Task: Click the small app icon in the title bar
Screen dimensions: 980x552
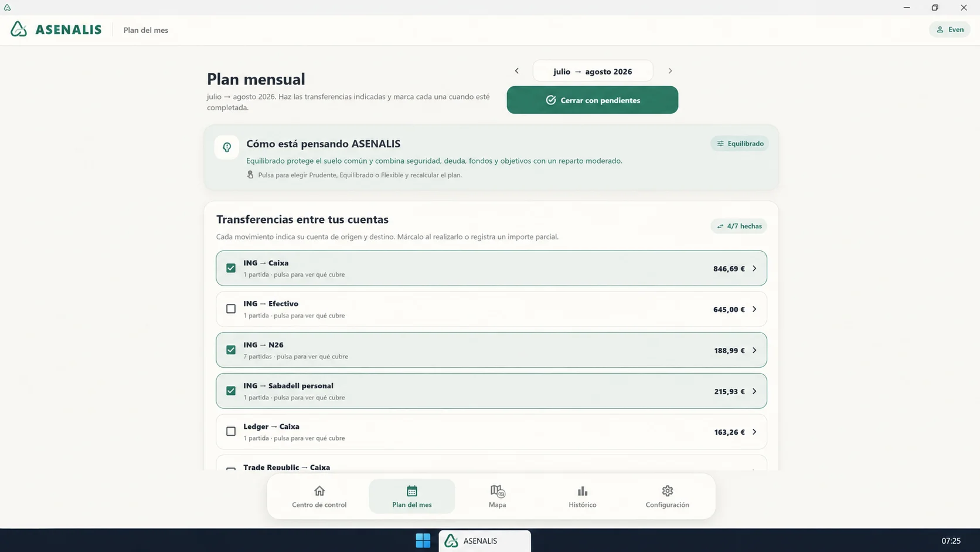Action: pos(7,8)
